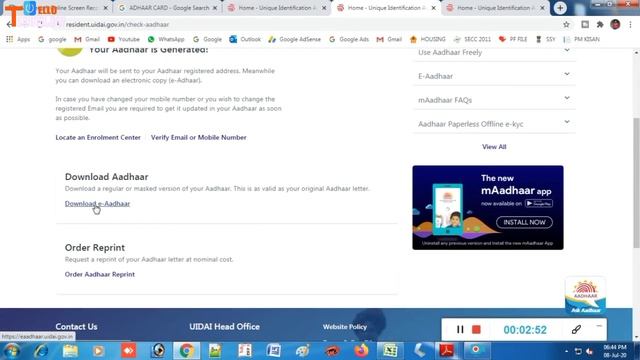Viewport: 640px width, 360px height.
Task: Open the lowercase google bookmark
Action: [x=52, y=39]
